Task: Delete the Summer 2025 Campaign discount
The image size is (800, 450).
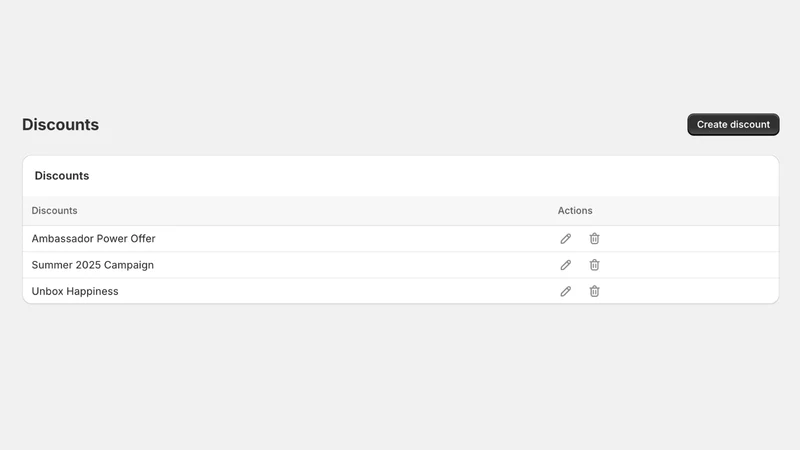Action: [594, 265]
